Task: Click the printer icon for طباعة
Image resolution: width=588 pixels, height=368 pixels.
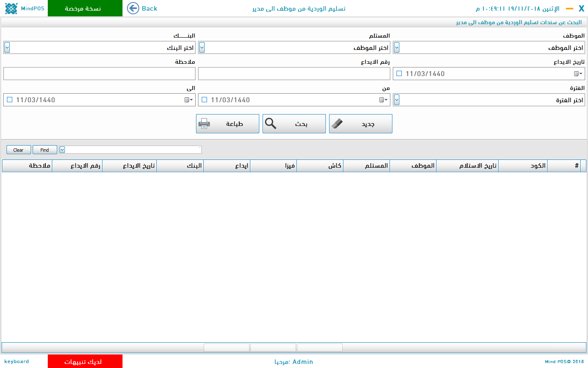Action: [x=204, y=123]
